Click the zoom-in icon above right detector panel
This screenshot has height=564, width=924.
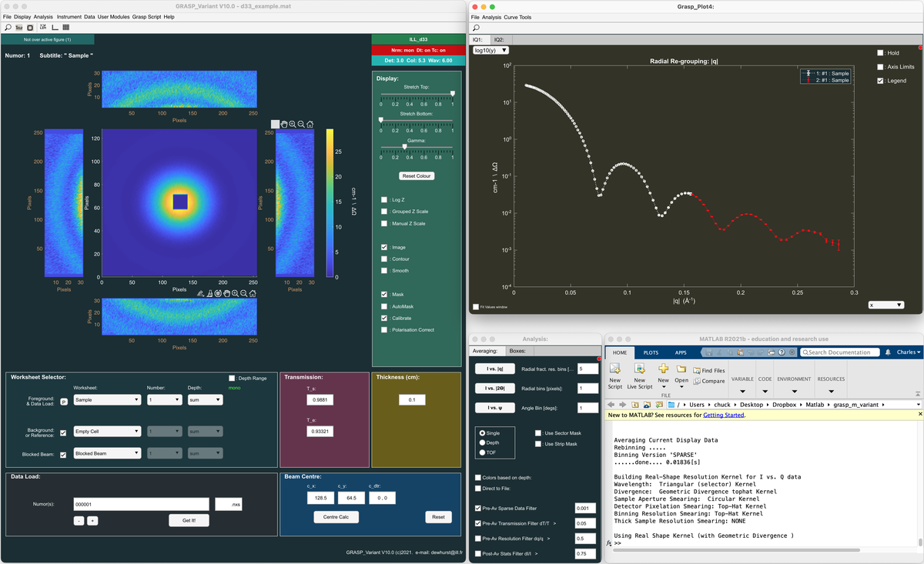(x=293, y=124)
